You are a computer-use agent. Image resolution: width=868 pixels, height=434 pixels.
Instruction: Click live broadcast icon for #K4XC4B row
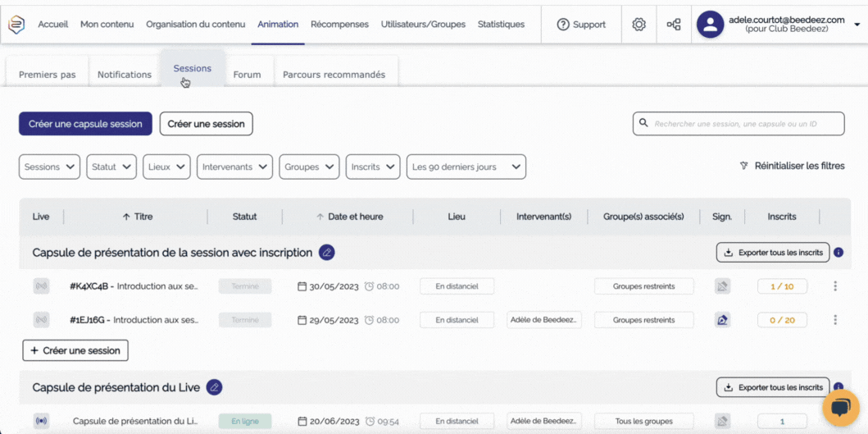point(41,286)
